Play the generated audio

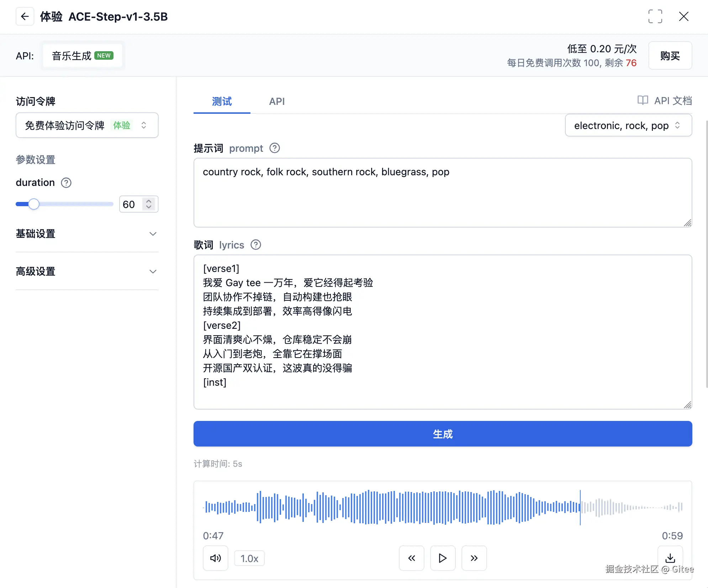point(443,558)
